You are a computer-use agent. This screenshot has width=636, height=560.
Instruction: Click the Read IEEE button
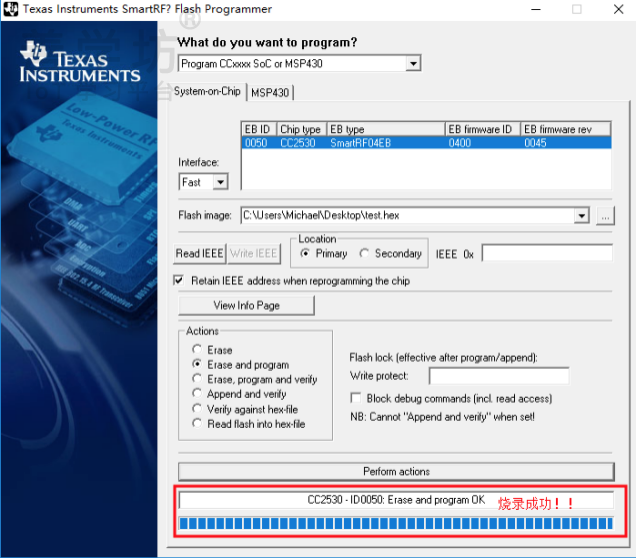200,253
